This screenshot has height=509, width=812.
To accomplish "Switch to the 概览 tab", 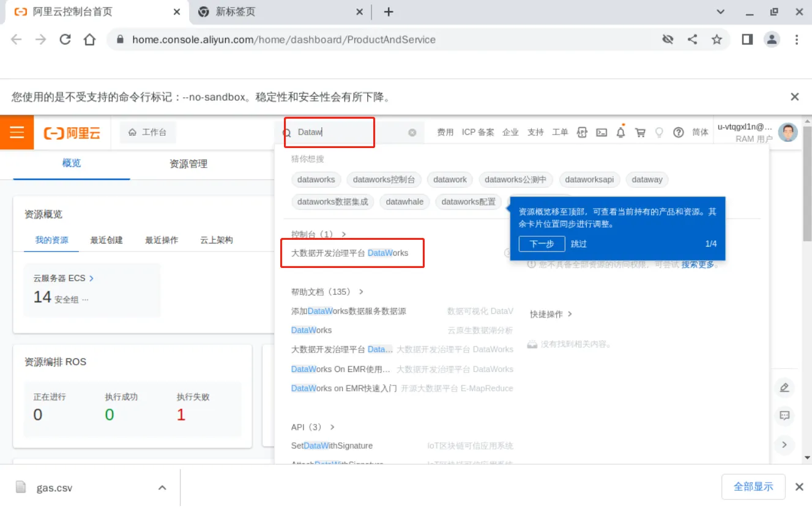I will point(72,163).
